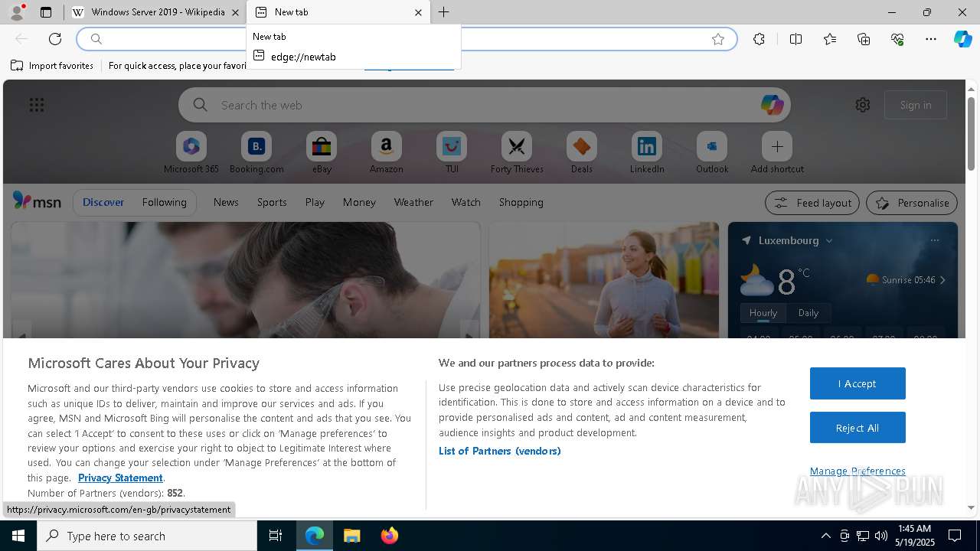Screen dimensions: 980x551
Task: Click Import favorites in bookmarks bar
Action: [x=52, y=66]
